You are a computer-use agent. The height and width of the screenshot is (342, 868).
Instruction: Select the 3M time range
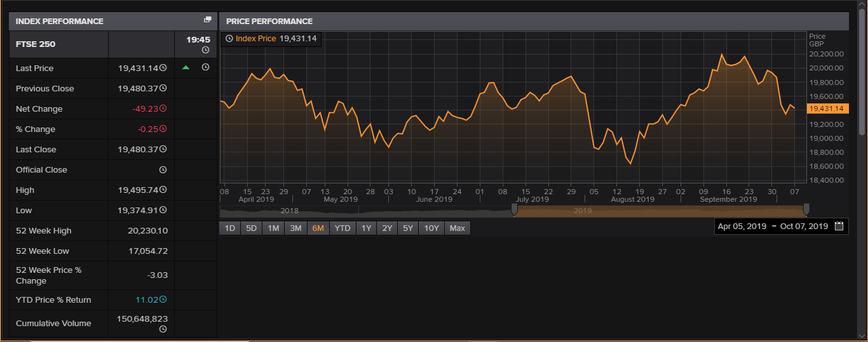(295, 228)
